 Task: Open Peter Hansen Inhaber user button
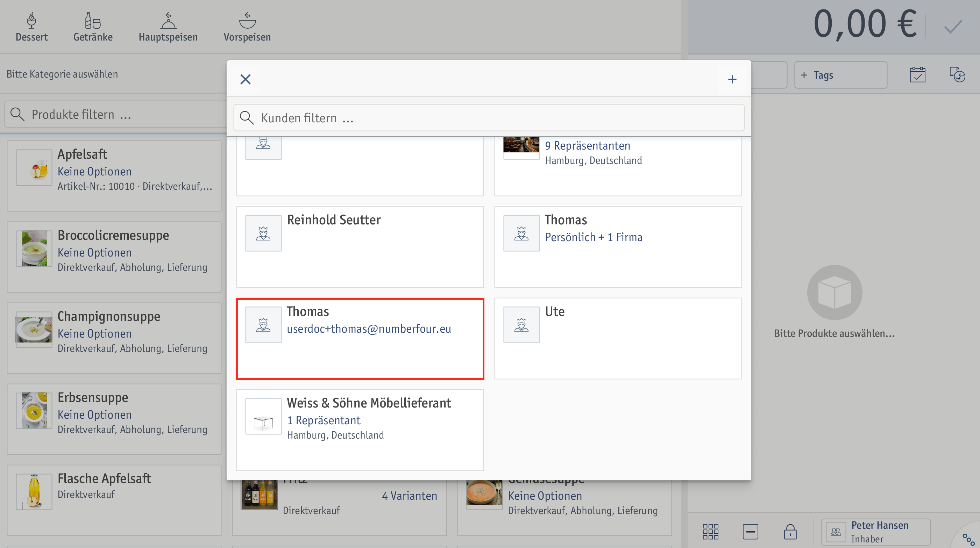click(x=876, y=532)
